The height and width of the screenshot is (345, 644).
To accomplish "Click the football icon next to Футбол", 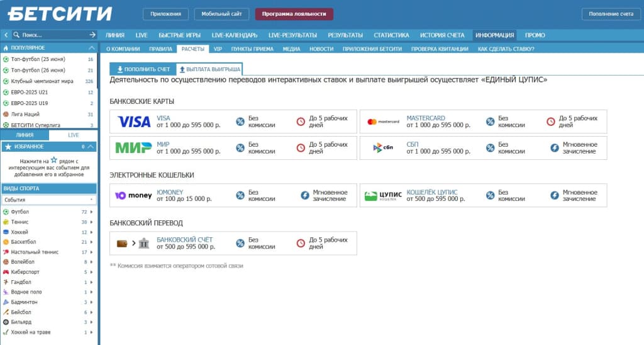I will click(6, 212).
